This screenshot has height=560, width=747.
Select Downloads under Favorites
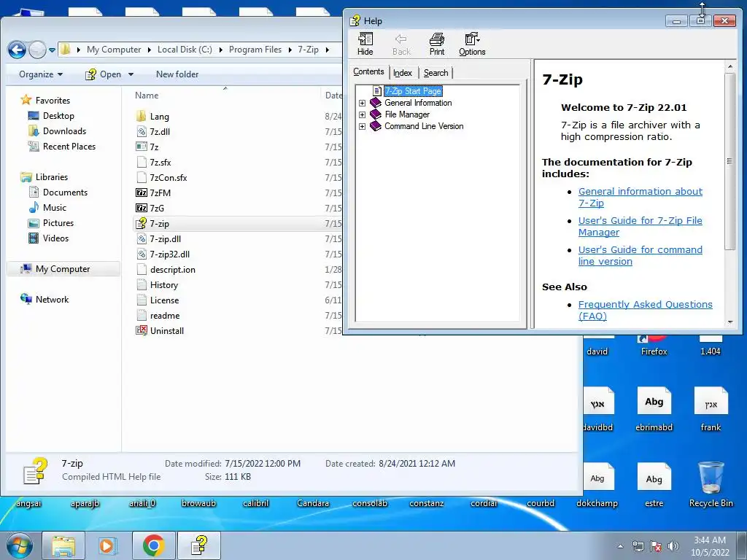64,131
